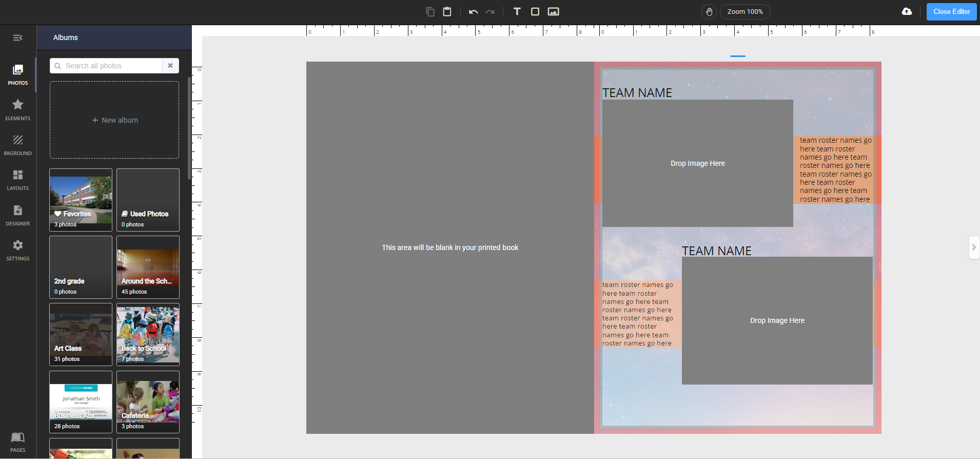980x459 pixels.
Task: Undo the last action
Action: (x=473, y=12)
